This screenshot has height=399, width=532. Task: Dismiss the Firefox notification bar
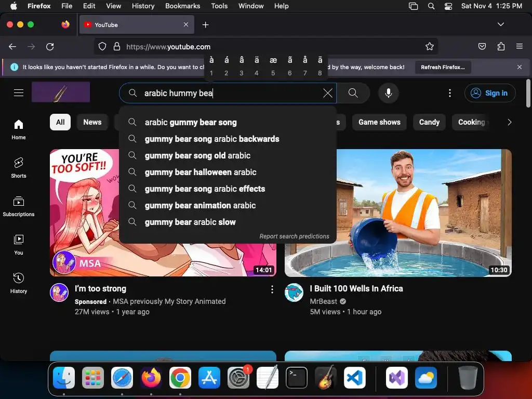[520, 67]
